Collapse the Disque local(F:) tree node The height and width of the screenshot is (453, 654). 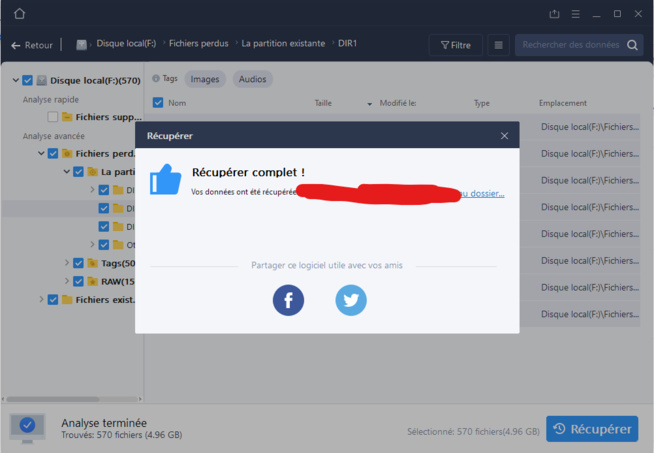tap(16, 80)
